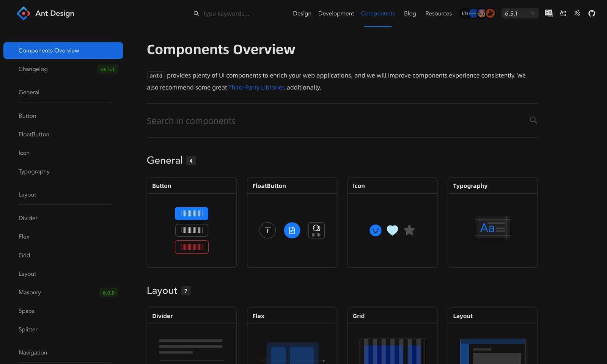
Task: Open the Typography component card header
Action: (492, 186)
